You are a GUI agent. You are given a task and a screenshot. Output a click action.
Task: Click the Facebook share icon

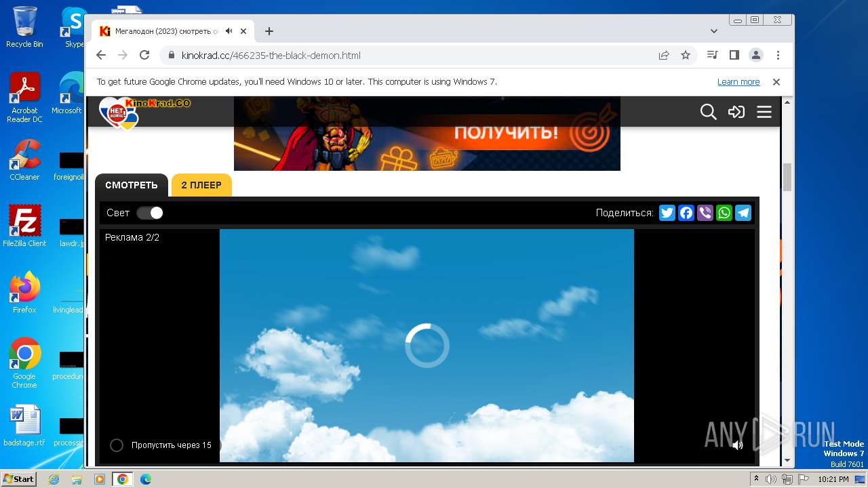[686, 213]
